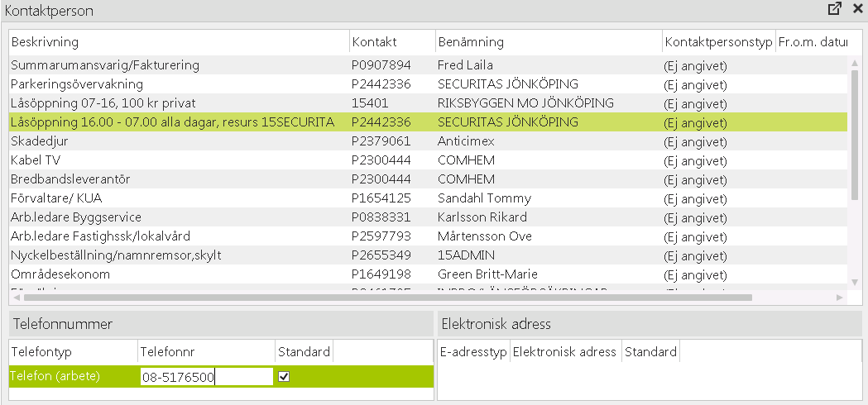Click the vertical scrollbar up arrow

point(854,61)
